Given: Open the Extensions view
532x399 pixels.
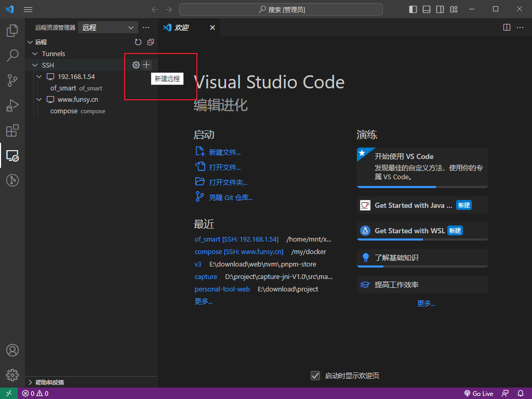Looking at the screenshot, I should pyautogui.click(x=12, y=130).
